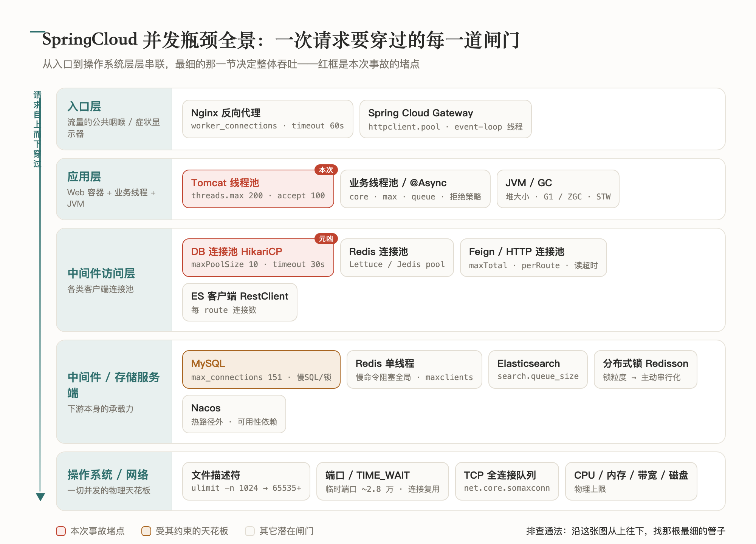Click the text core · max · queue · 拒绝策略
Image resolution: width=756 pixels, height=544 pixels.
click(x=415, y=197)
